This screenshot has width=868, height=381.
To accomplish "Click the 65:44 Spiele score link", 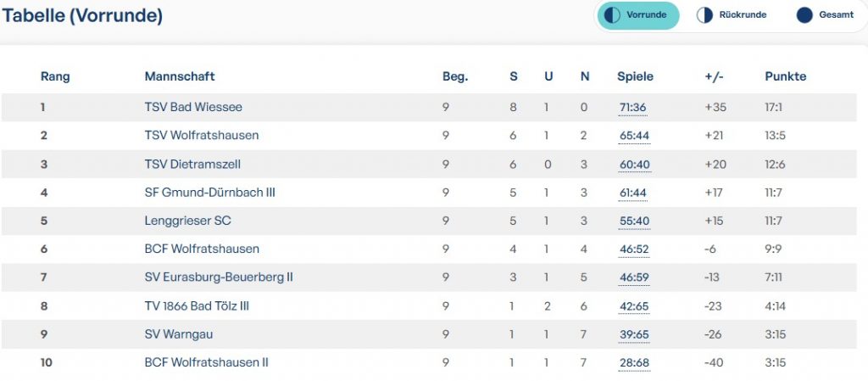I will coord(632,135).
